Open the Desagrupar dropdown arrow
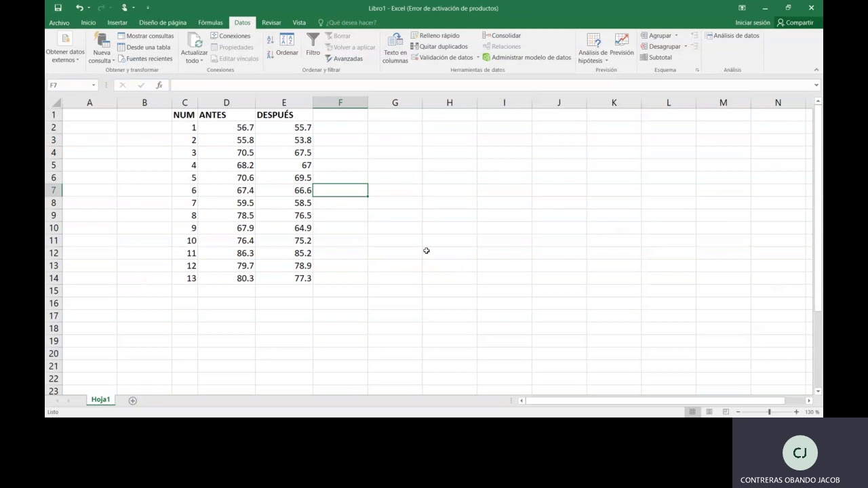Image resolution: width=868 pixels, height=488 pixels. click(686, 47)
